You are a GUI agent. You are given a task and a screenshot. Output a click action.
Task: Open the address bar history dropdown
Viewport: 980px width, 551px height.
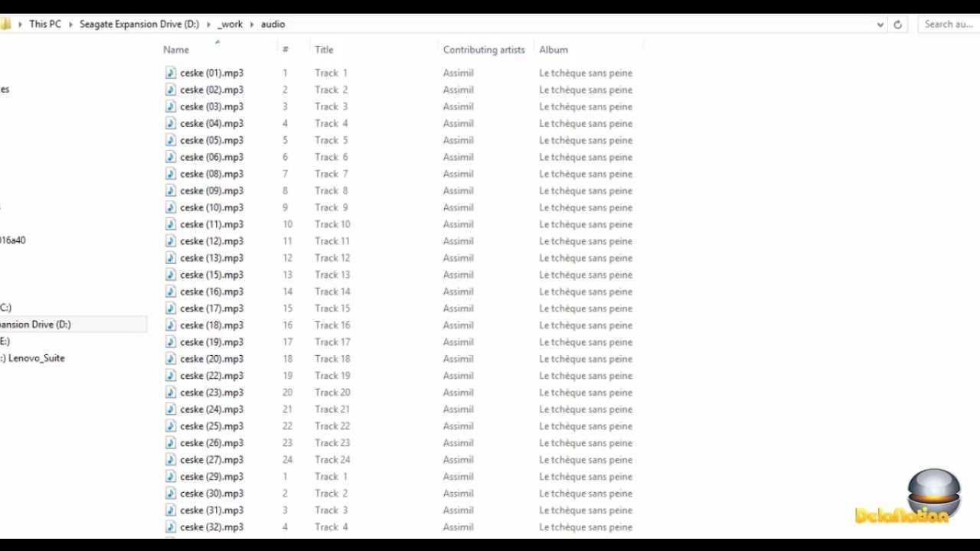click(x=880, y=24)
